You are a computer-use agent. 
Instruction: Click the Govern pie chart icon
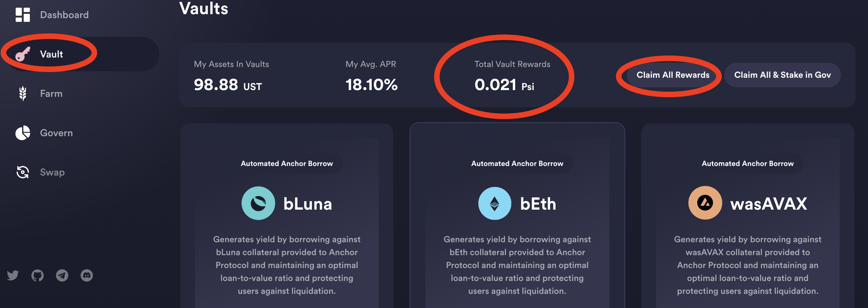(x=22, y=132)
